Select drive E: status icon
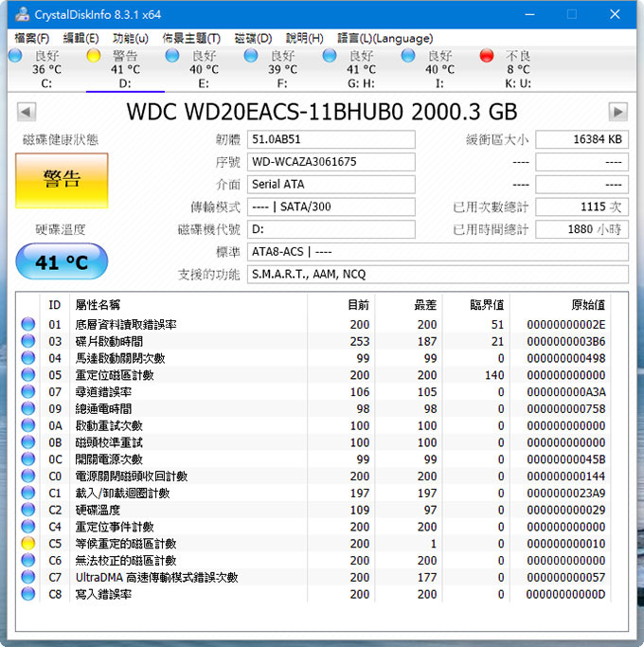The height and width of the screenshot is (647, 644). [172, 55]
